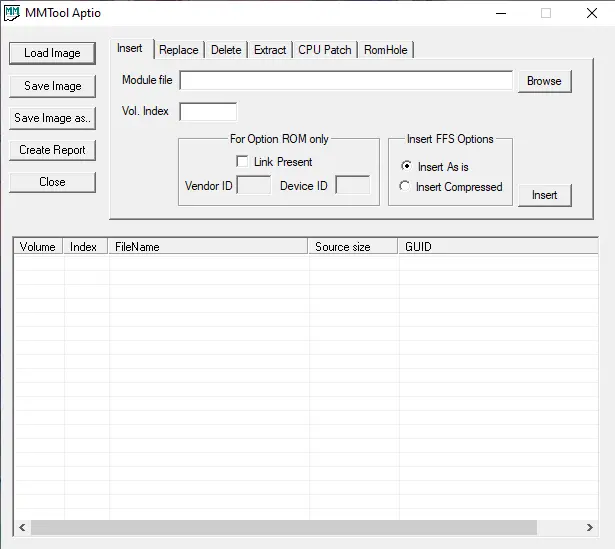Screen dimensions: 615x549
Task: Enable the Link Present checkbox
Action: point(242,162)
